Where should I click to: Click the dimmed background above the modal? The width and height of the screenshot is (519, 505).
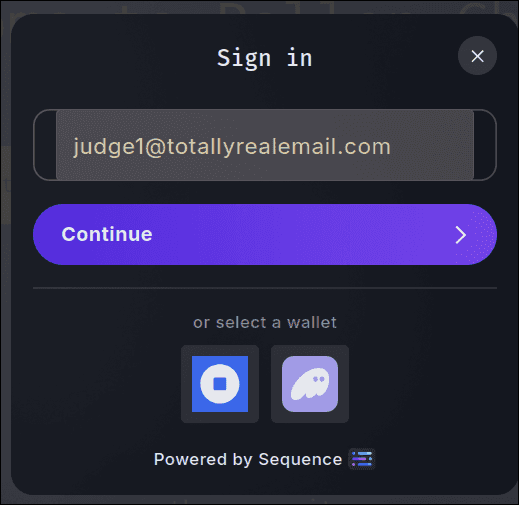[x=259, y=6]
